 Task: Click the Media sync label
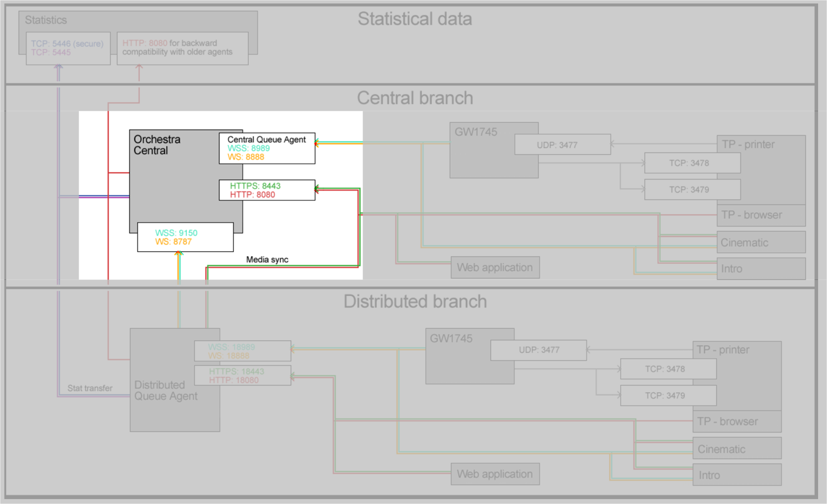[267, 260]
